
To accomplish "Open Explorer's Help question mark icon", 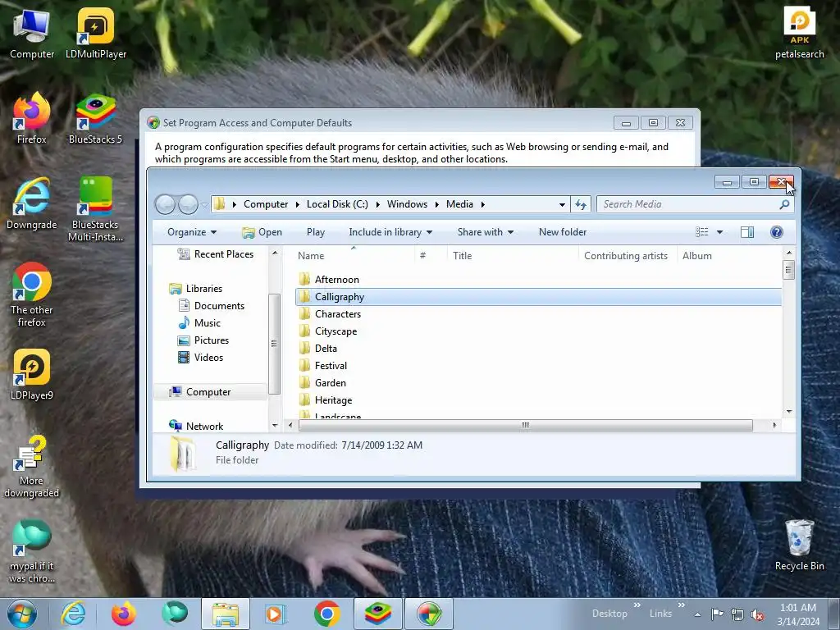I will click(776, 232).
